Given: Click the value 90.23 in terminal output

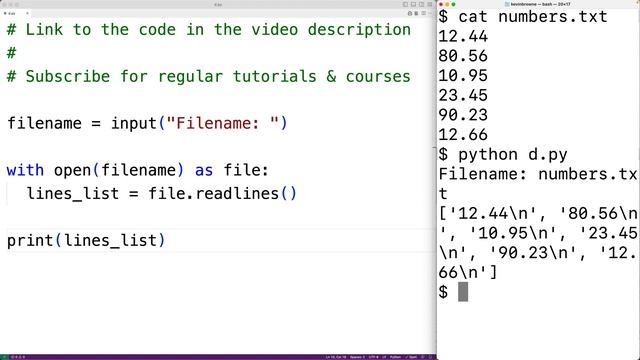Looking at the screenshot, I should click(x=463, y=115).
